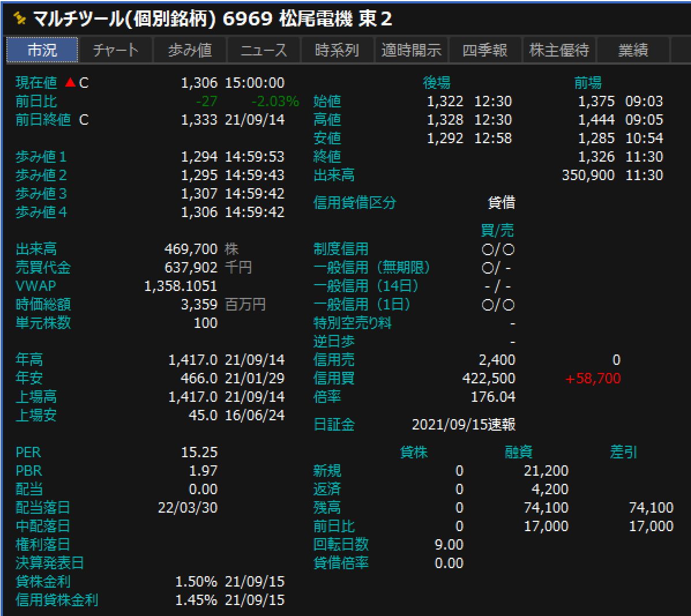Click 歩み値2 price 1,295
The height and width of the screenshot is (616, 691).
199,176
